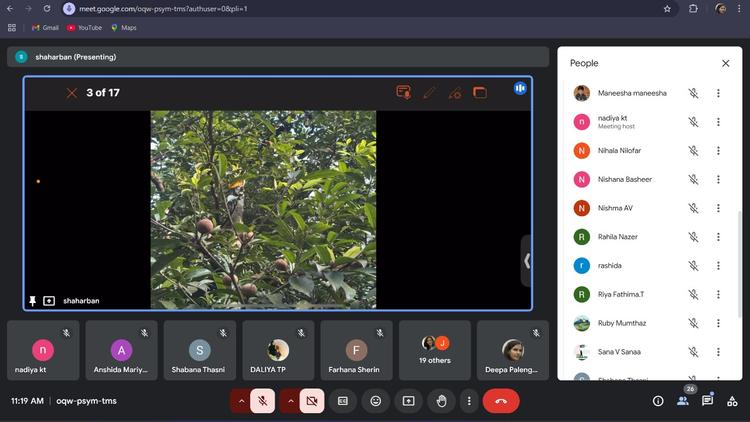
Task: Open the emoji reactions button
Action: 376,401
